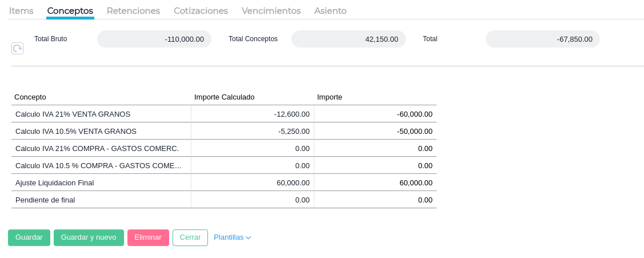Click the Conceptos tab
Viewport: 644px width, 258px height.
70,11
